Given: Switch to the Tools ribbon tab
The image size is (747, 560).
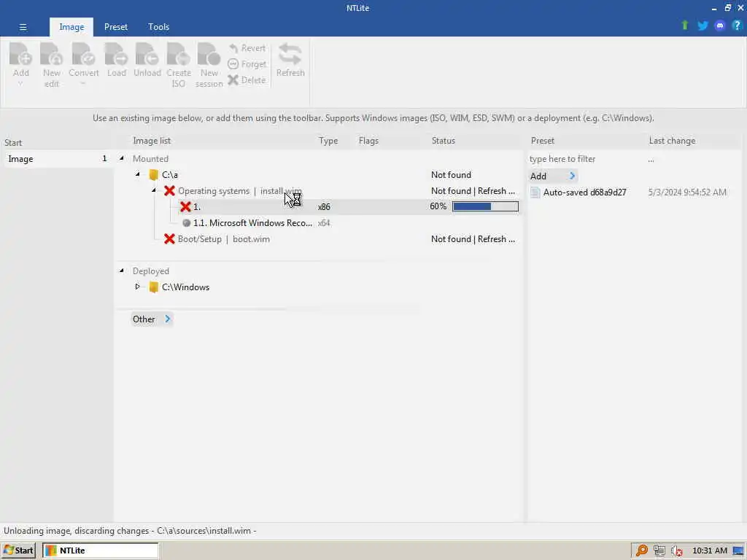Looking at the screenshot, I should tap(158, 27).
